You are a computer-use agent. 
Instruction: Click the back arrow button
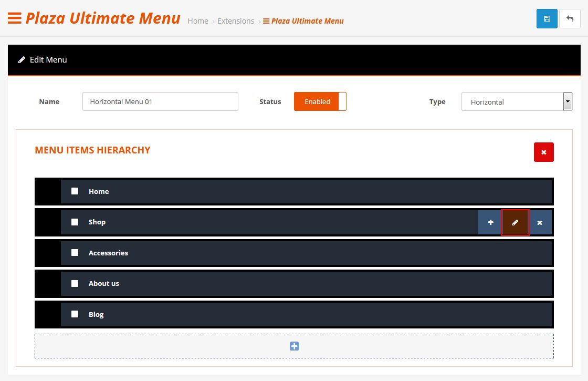(570, 19)
